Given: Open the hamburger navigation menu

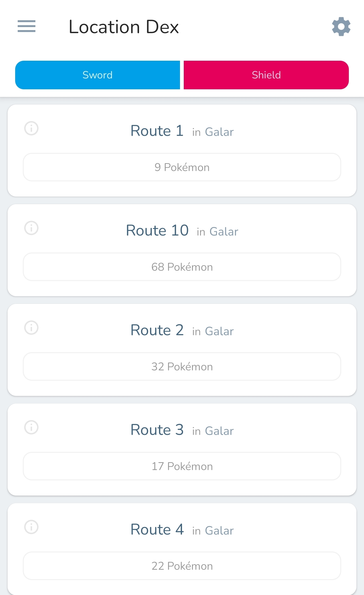Looking at the screenshot, I should pyautogui.click(x=27, y=26).
